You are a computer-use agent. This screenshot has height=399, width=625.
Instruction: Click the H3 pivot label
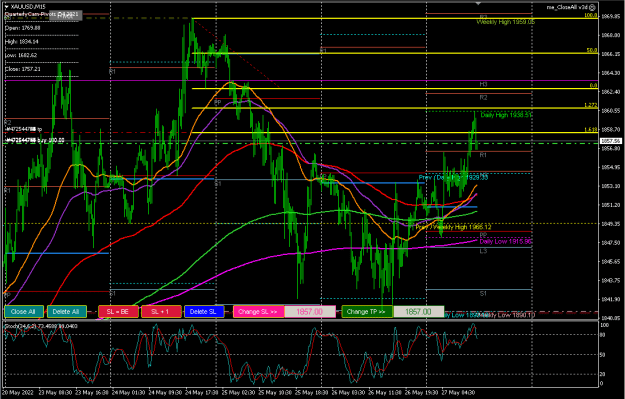[483, 85]
